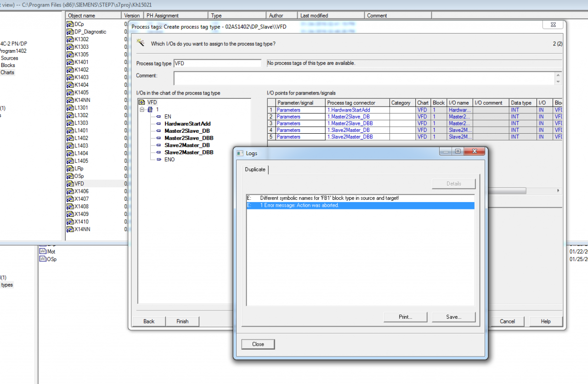The image size is (588, 384).
Task: Click the Comment box scroll down arrow
Action: (x=558, y=82)
